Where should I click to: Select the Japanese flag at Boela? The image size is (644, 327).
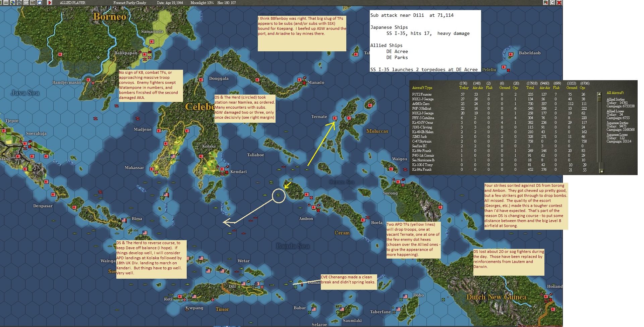363,220
